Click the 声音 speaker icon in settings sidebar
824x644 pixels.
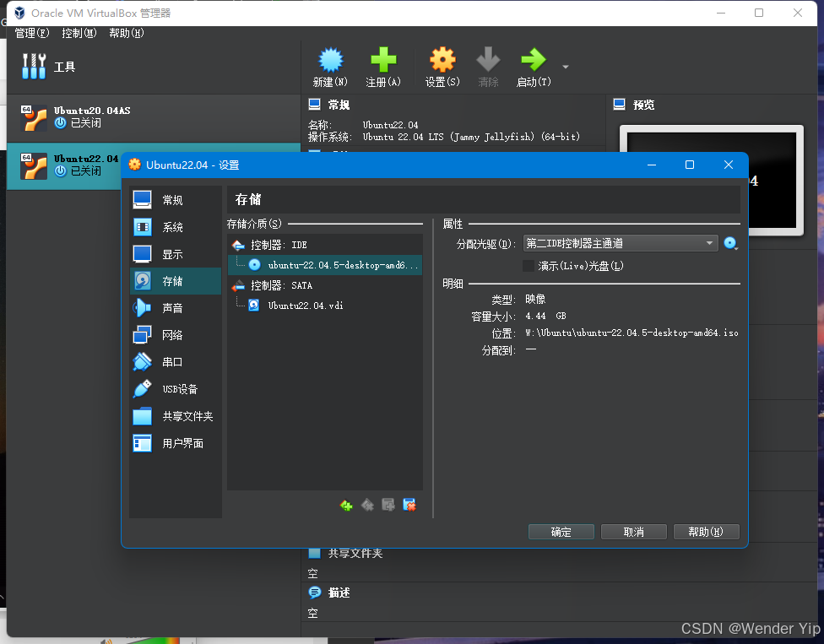pyautogui.click(x=143, y=308)
